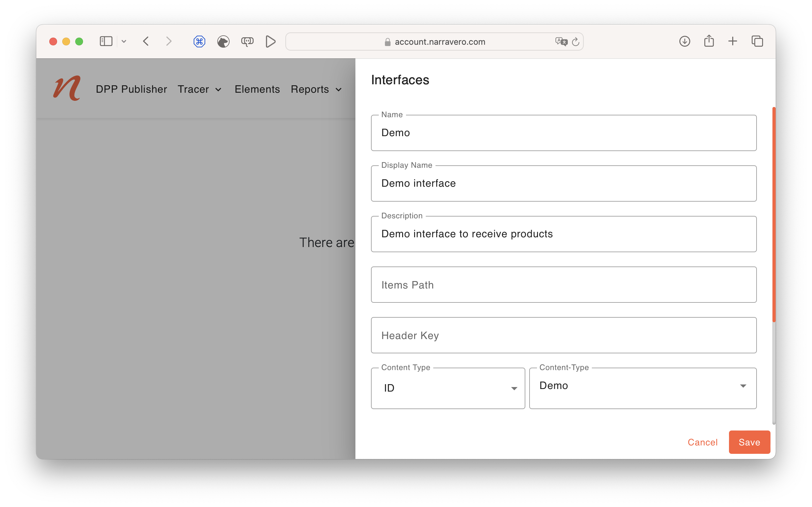The image size is (812, 507).
Task: Click the elephant speech-bubble extension icon
Action: (247, 41)
